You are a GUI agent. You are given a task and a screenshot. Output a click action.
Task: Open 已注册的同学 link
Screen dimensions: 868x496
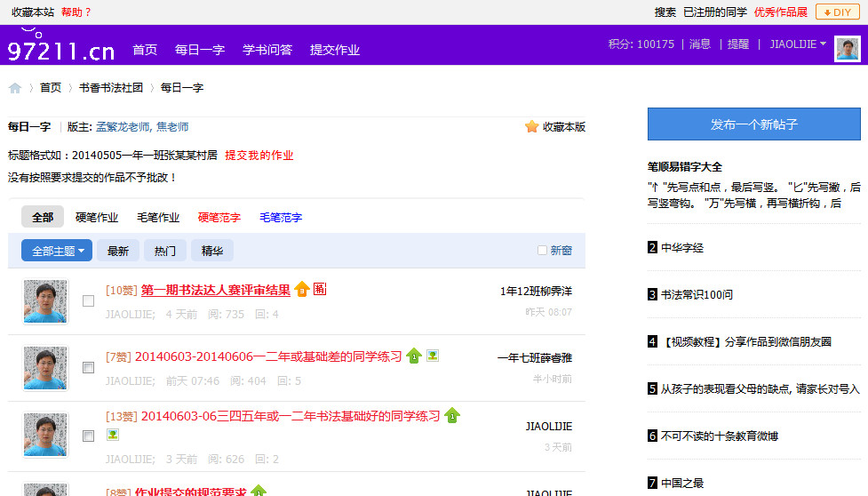tap(715, 12)
